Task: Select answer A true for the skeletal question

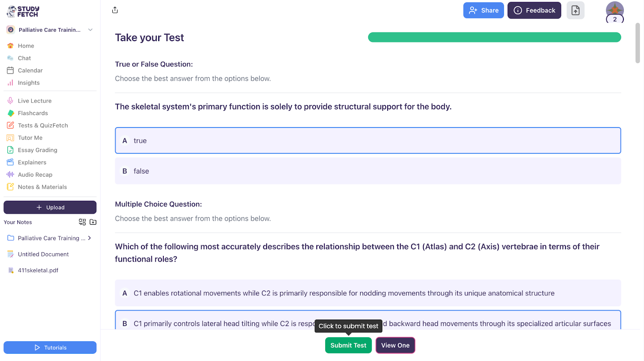Action: (367, 140)
